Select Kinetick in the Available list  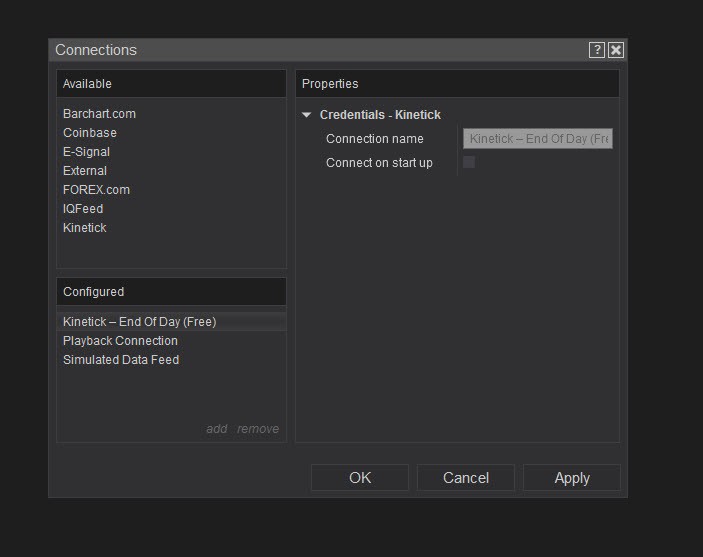coord(85,228)
